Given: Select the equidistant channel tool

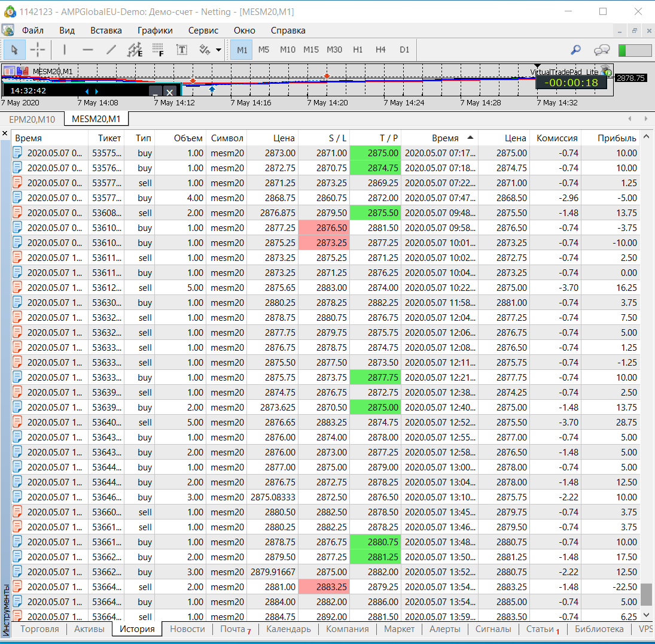Looking at the screenshot, I should 135,50.
